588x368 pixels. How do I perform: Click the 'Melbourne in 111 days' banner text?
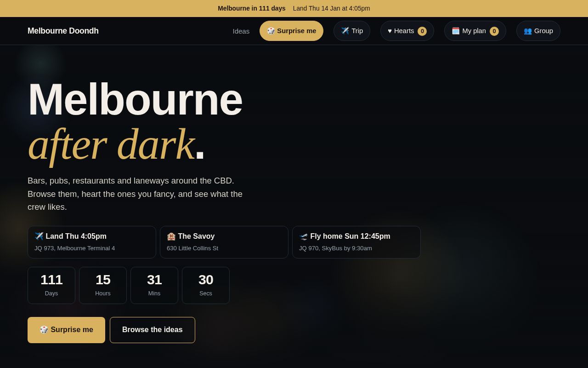252,8
